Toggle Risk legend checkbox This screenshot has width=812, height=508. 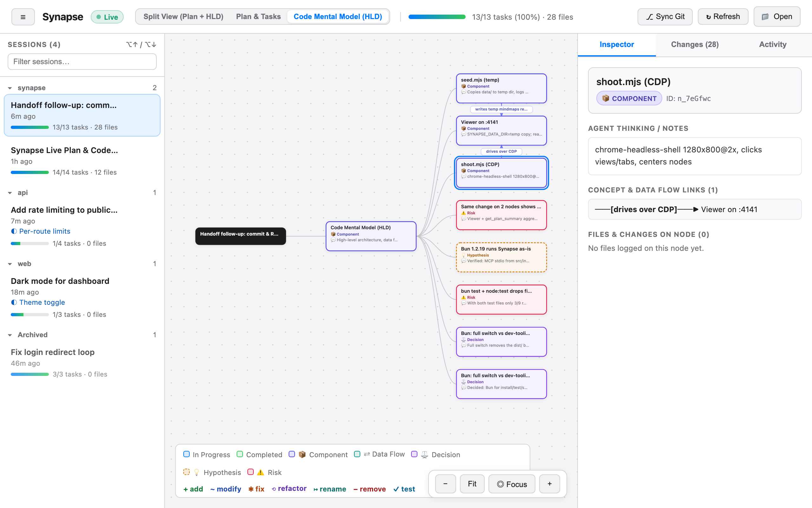pos(251,472)
